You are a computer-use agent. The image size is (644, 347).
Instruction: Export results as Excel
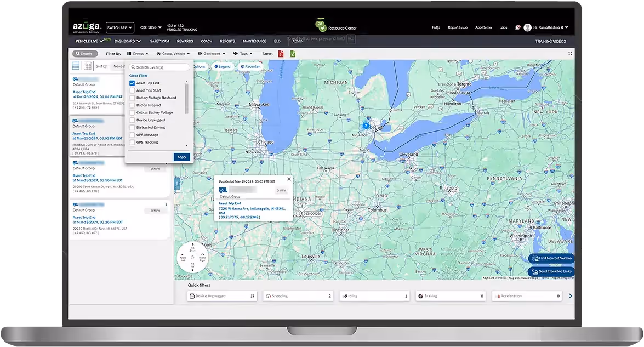click(293, 54)
